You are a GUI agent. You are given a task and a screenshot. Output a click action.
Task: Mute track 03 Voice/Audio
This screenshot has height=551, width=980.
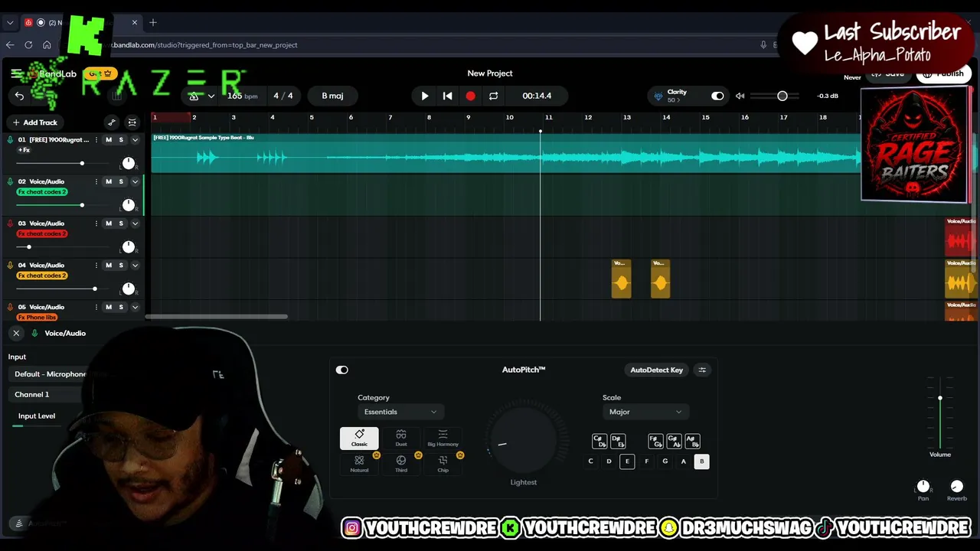[x=109, y=223]
